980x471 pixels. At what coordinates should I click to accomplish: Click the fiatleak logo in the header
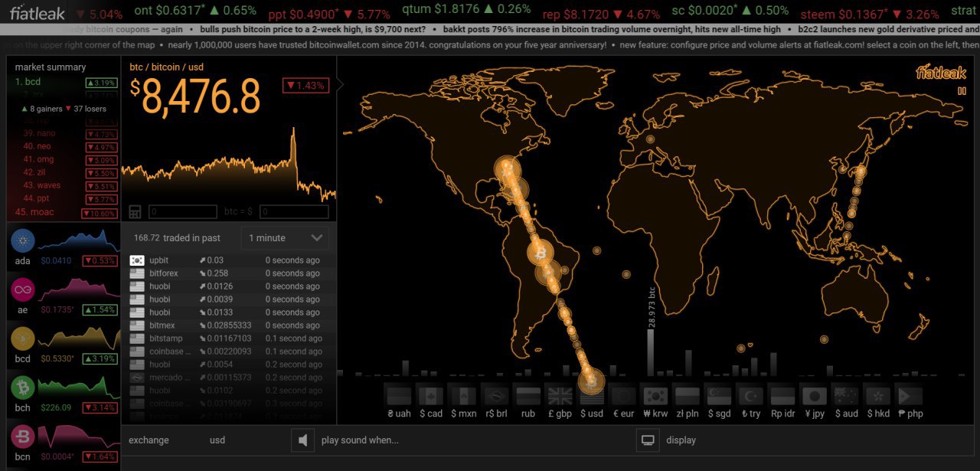[x=37, y=11]
